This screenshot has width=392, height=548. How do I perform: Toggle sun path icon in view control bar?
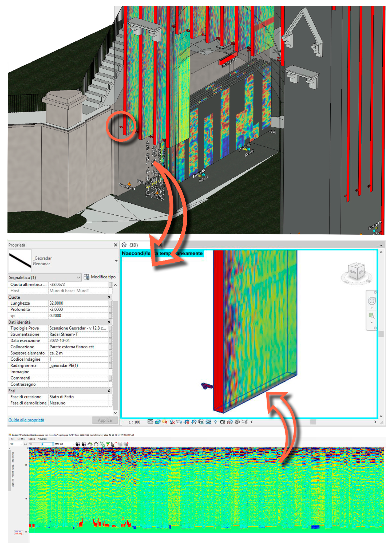click(x=165, y=422)
